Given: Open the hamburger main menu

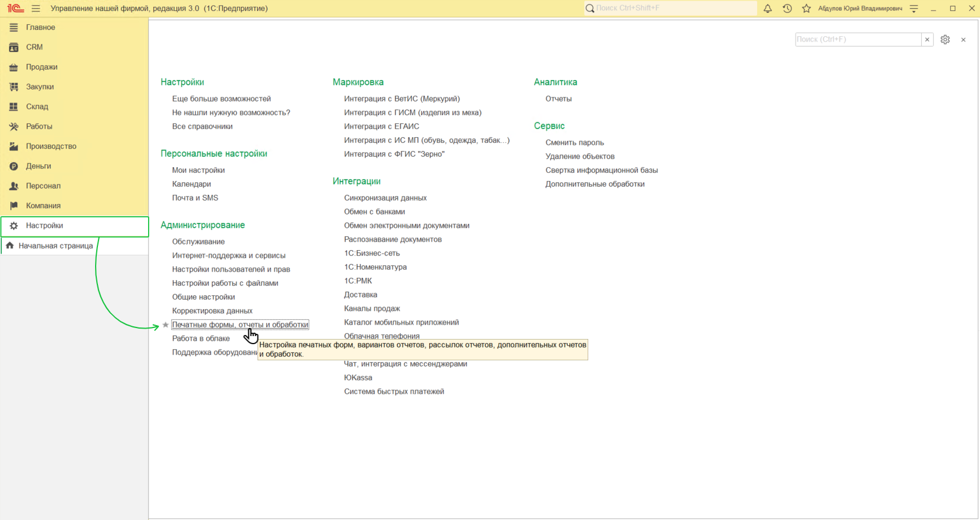Looking at the screenshot, I should [x=36, y=9].
